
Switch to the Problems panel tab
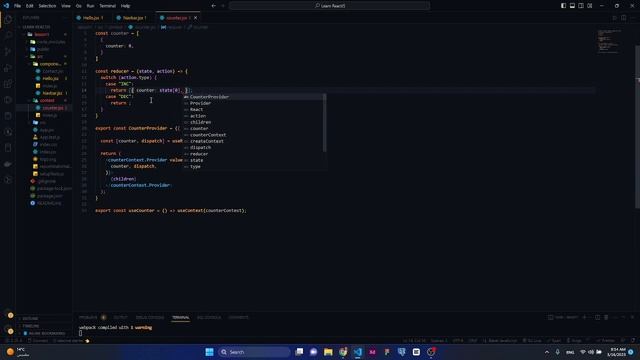coord(88,317)
